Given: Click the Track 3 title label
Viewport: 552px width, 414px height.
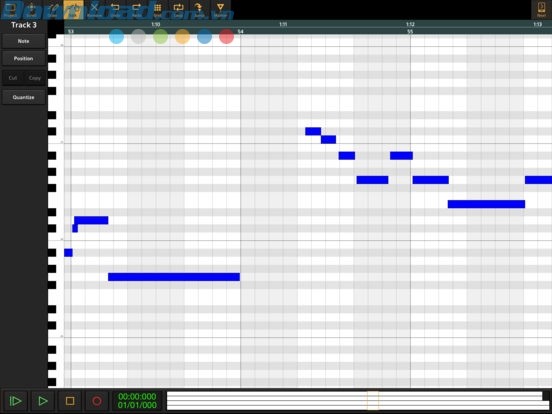Looking at the screenshot, I should (24, 25).
